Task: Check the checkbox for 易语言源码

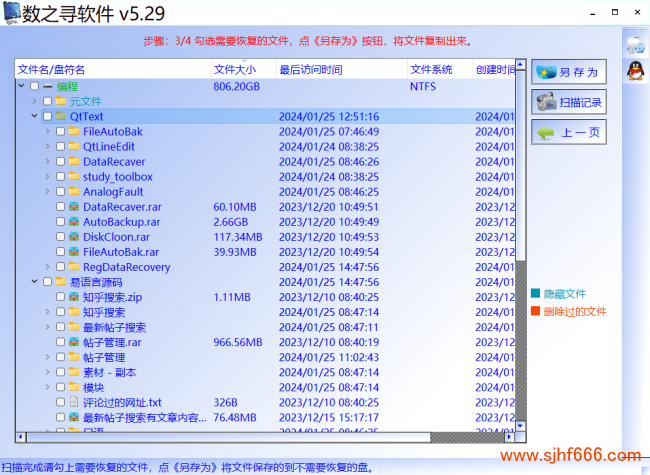Action: pos(47,282)
